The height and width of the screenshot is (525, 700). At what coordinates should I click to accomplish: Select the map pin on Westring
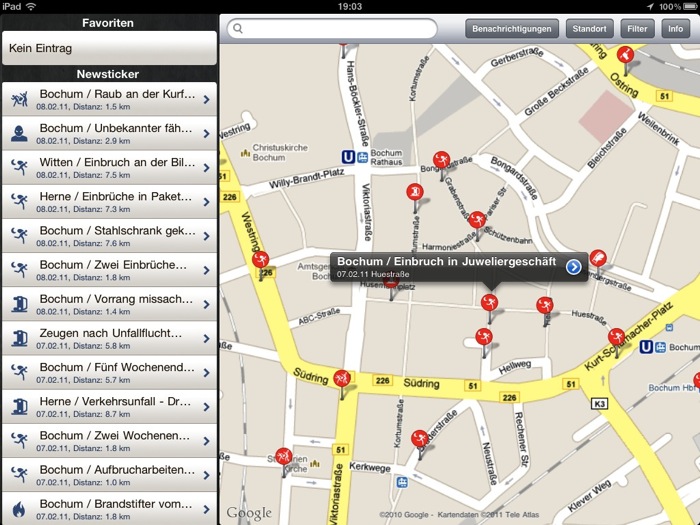point(261,261)
